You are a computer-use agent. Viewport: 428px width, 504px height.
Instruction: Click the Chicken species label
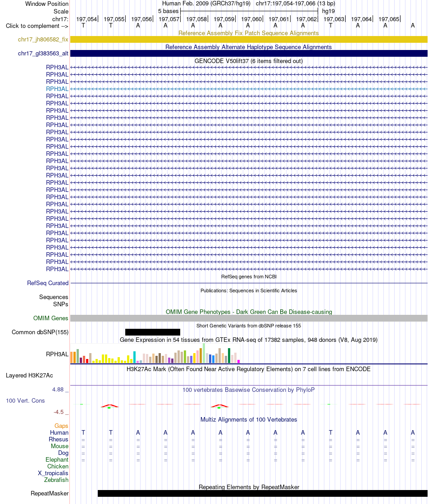pos(58,467)
